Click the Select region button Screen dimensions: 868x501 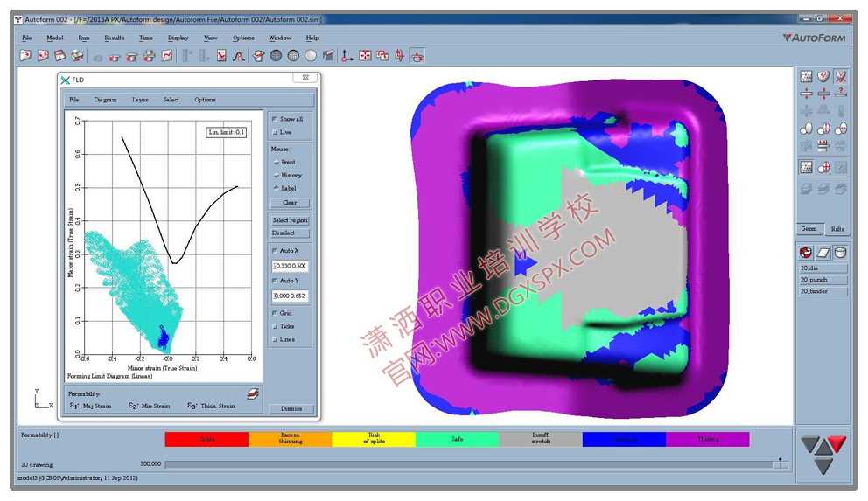click(290, 220)
